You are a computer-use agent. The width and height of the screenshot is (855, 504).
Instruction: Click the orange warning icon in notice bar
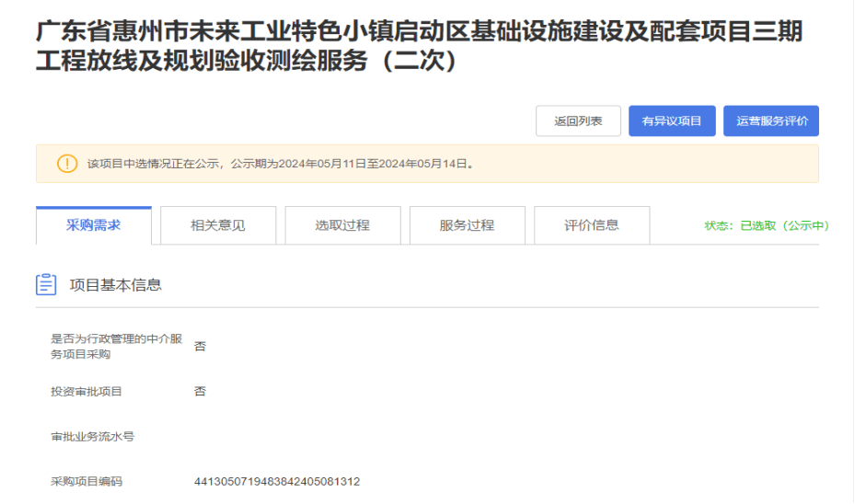coord(67,164)
